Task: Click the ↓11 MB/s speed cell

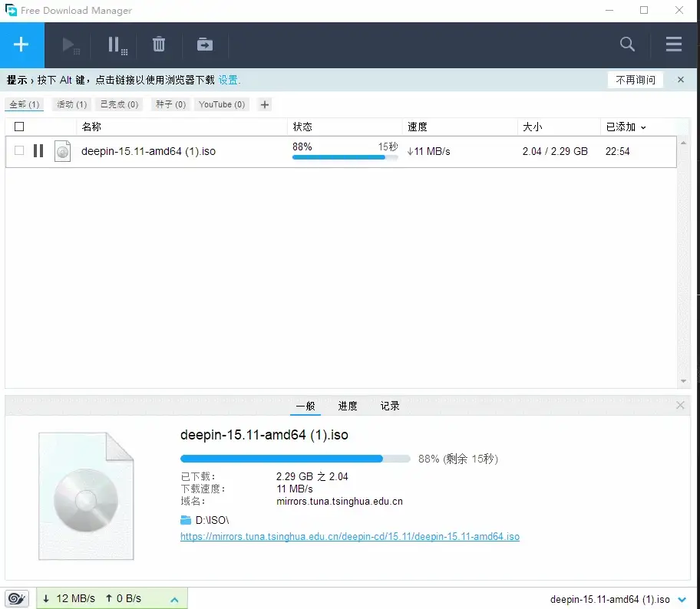Action: point(428,151)
